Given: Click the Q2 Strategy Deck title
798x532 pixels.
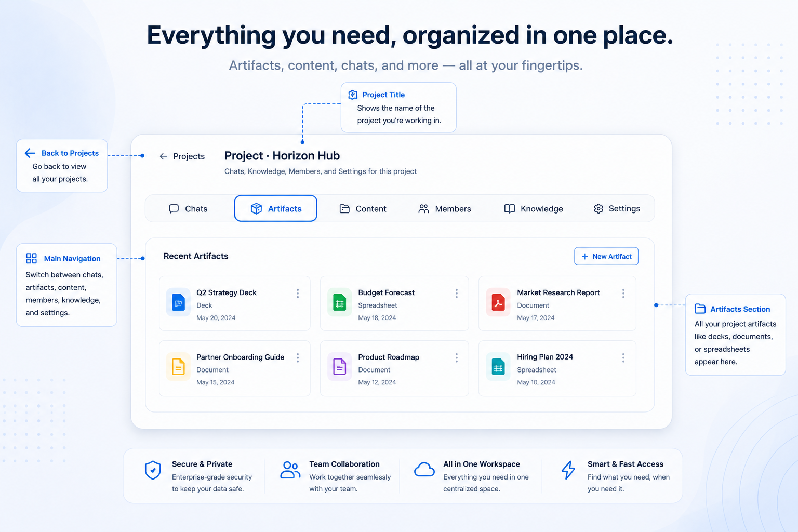Looking at the screenshot, I should pos(227,293).
